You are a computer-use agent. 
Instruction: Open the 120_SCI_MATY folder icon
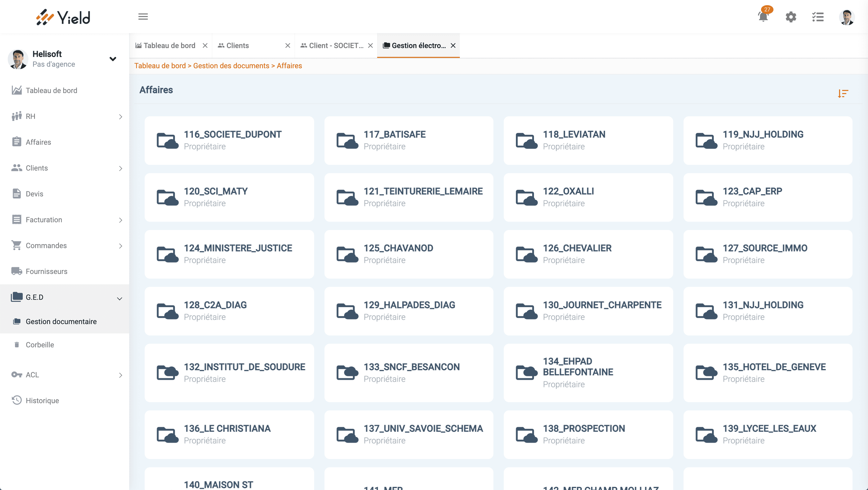pos(167,197)
